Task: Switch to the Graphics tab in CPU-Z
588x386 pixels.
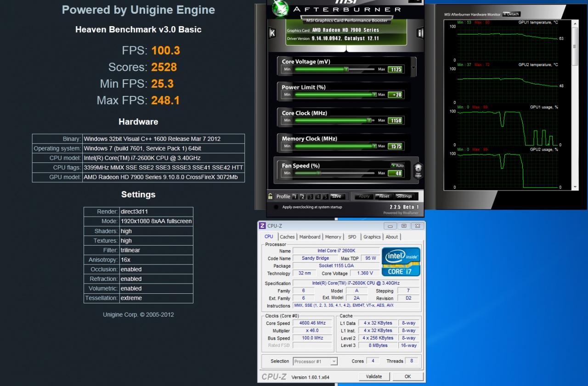Action: (372, 237)
